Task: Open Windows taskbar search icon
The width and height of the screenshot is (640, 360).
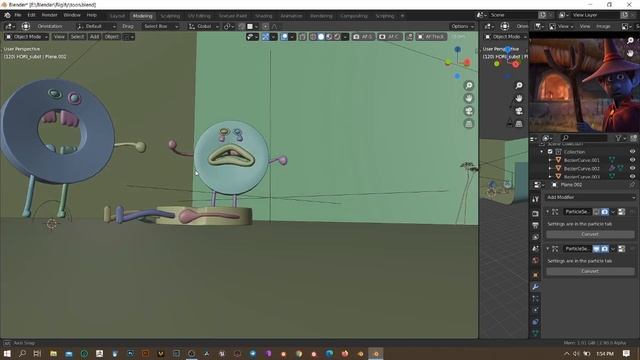Action: point(22,353)
